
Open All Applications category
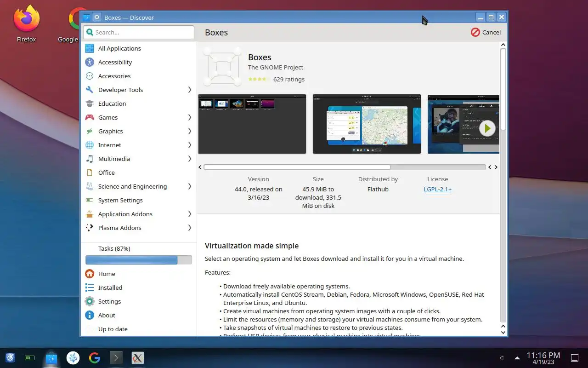coord(139,48)
